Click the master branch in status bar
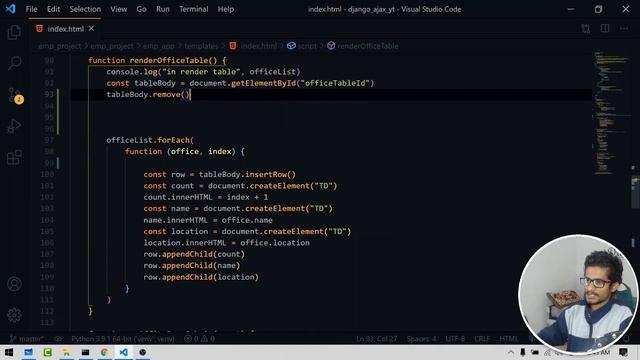 point(27,339)
